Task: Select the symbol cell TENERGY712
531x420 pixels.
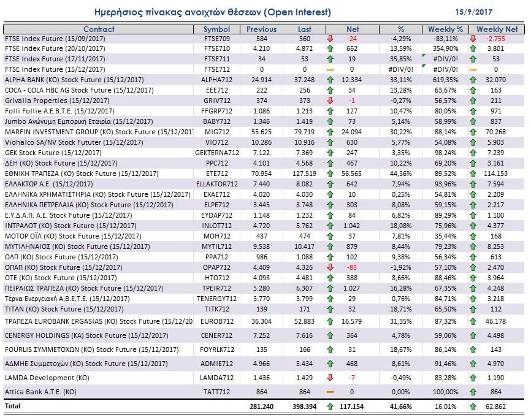Action: (x=216, y=299)
